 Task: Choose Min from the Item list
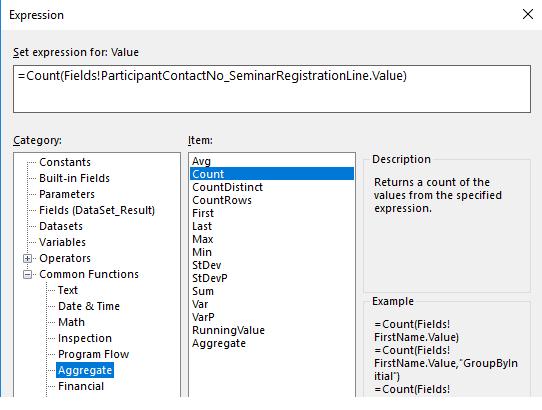pyautogui.click(x=202, y=252)
